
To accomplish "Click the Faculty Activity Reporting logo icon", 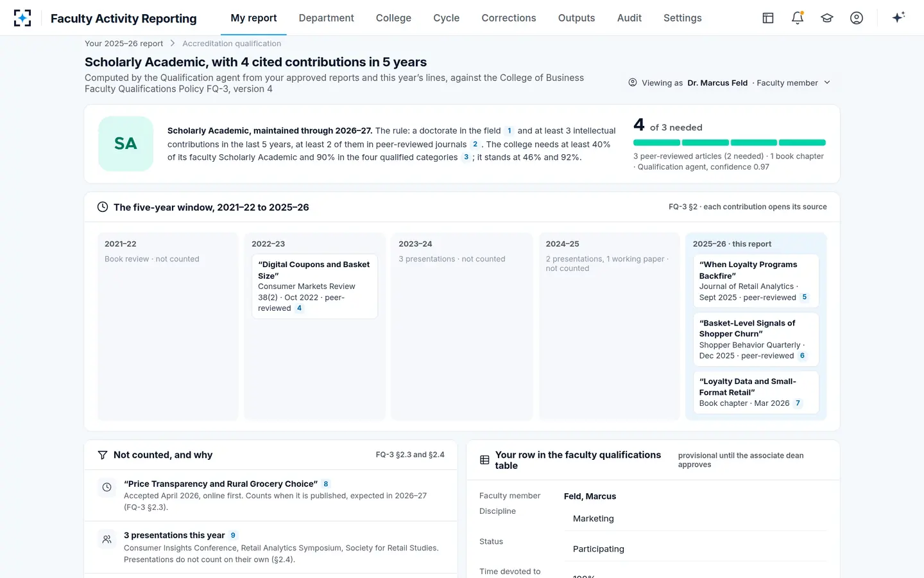I will coord(22,18).
